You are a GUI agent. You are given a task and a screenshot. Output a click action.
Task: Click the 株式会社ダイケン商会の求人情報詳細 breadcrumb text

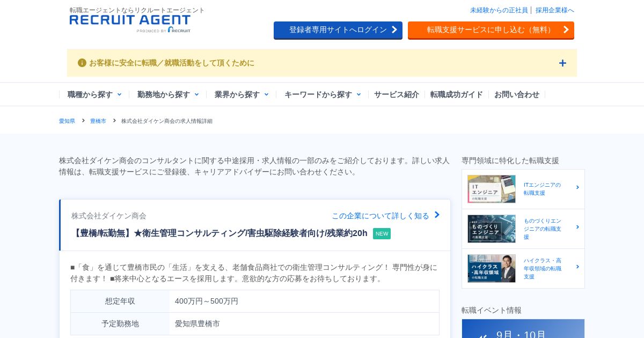(167, 121)
